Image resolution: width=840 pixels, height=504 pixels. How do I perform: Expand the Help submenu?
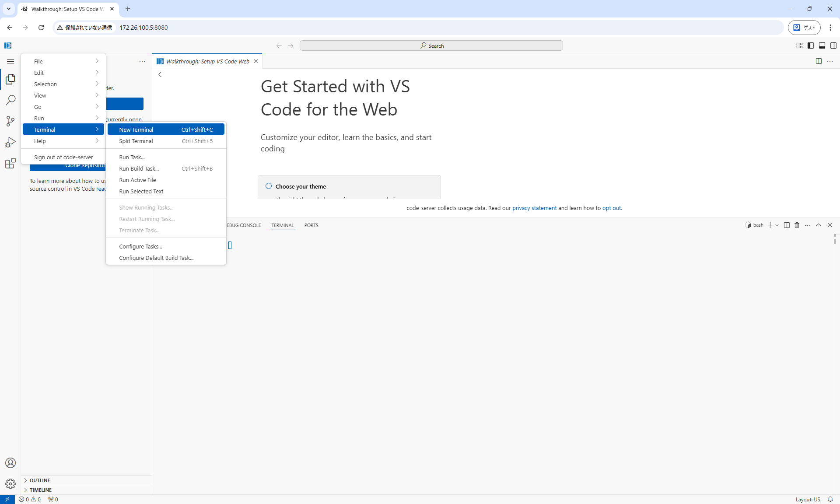(x=63, y=141)
